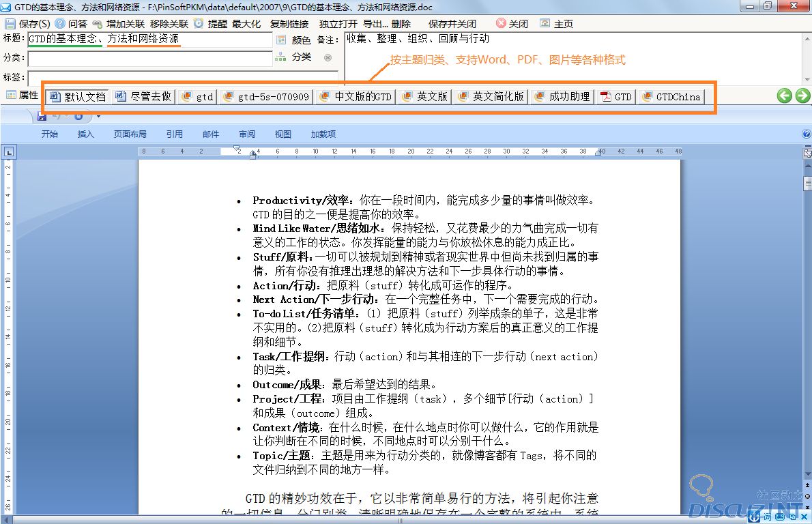Navigate back with green left arrow

coord(784,96)
